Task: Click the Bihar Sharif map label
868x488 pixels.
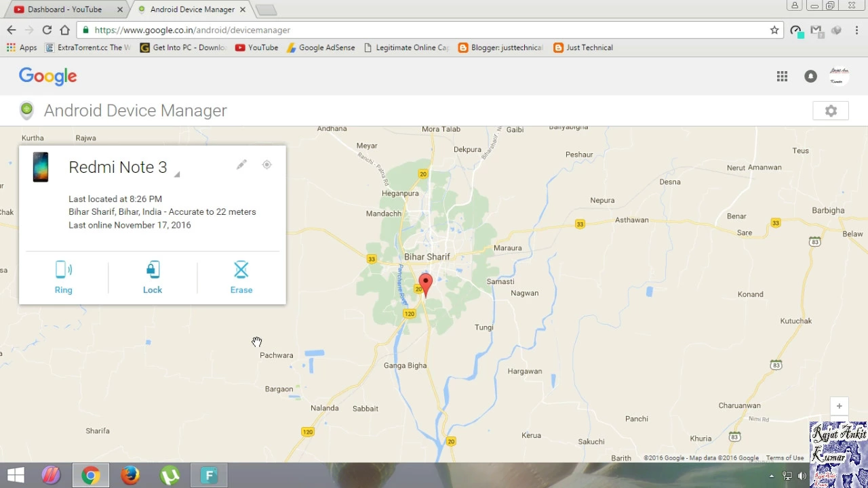Action: pyautogui.click(x=427, y=257)
